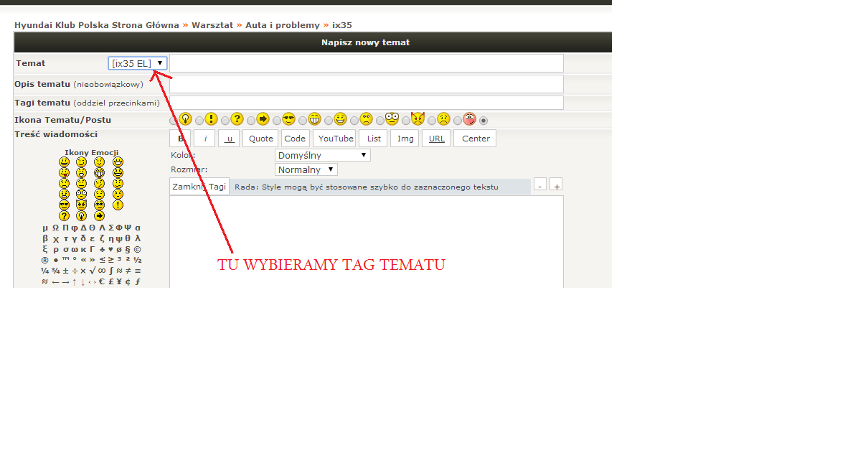Image resolution: width=868 pixels, height=453 pixels.
Task: Choose the wide-eyed smiley topic icon radio
Action: click(x=380, y=121)
